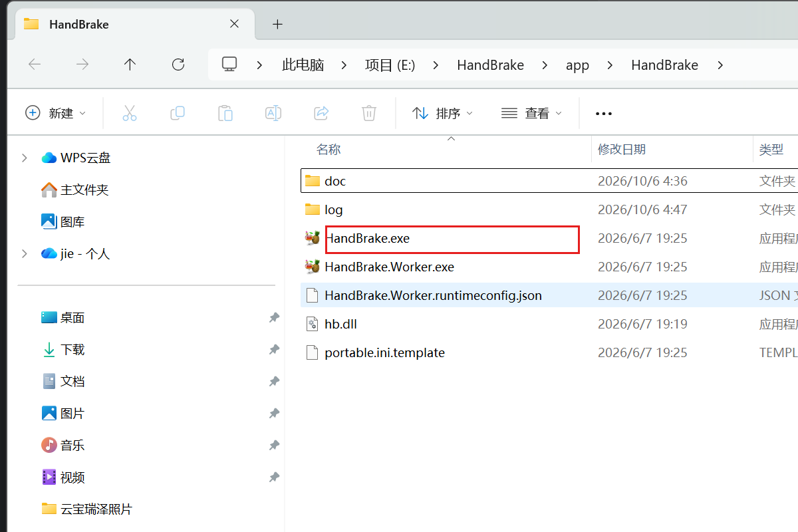Expand the jie - 个人 tree node

click(25, 253)
